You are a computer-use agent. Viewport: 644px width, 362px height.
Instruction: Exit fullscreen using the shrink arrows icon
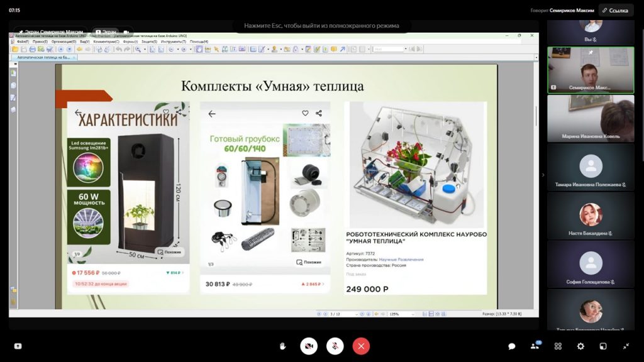[626, 346]
